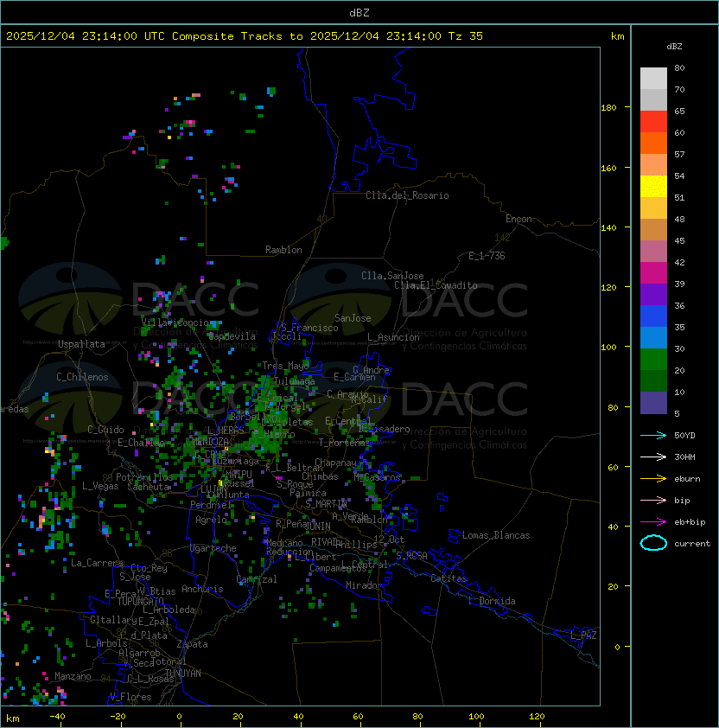
Task: Select the Lomas_Blancas map label
Action: [x=496, y=535]
